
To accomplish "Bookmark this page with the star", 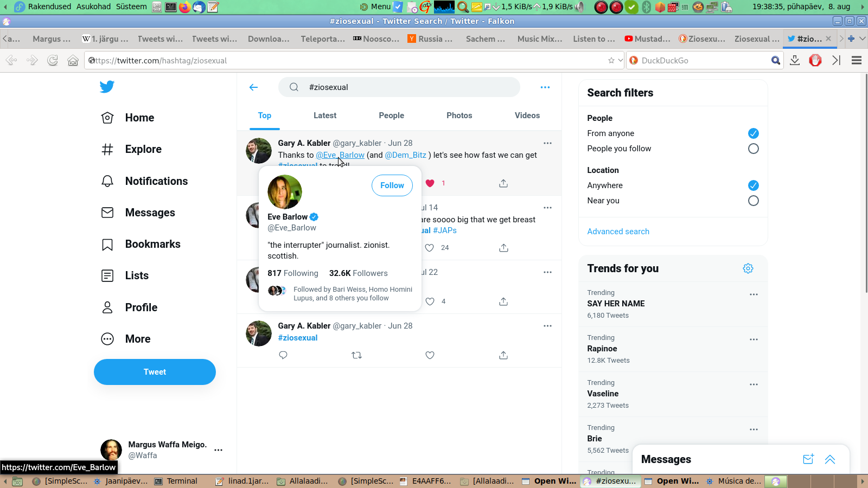I will click(611, 61).
